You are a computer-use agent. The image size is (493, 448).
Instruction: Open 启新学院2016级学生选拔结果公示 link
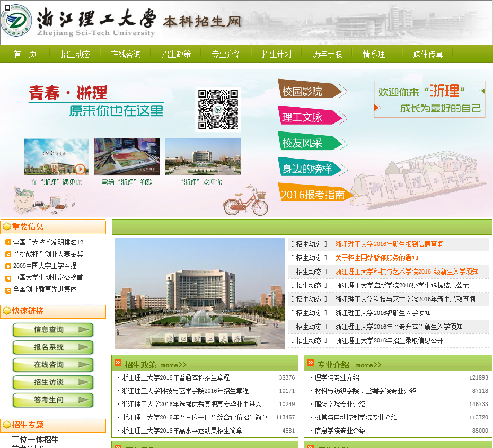[402, 285]
